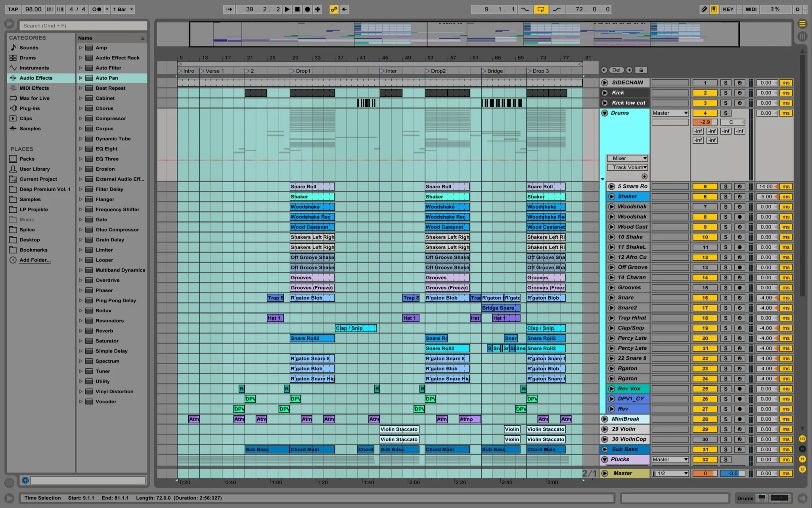Image resolution: width=812 pixels, height=508 pixels.
Task: Toggle the Automation Arm button
Action: [x=334, y=9]
